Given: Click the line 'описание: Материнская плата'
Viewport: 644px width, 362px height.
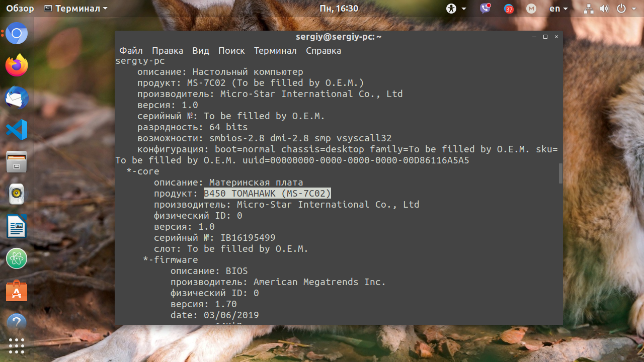Looking at the screenshot, I should (x=228, y=183).
